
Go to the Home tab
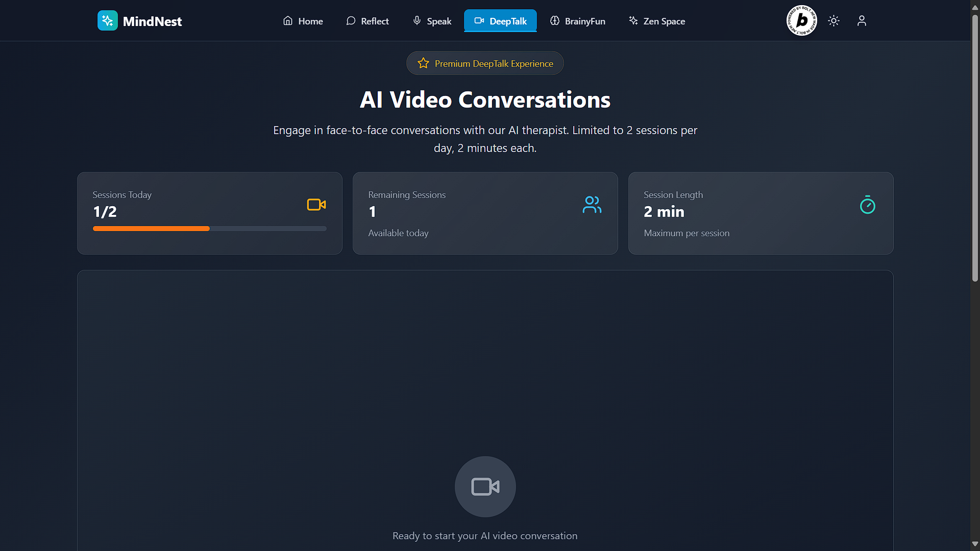303,21
